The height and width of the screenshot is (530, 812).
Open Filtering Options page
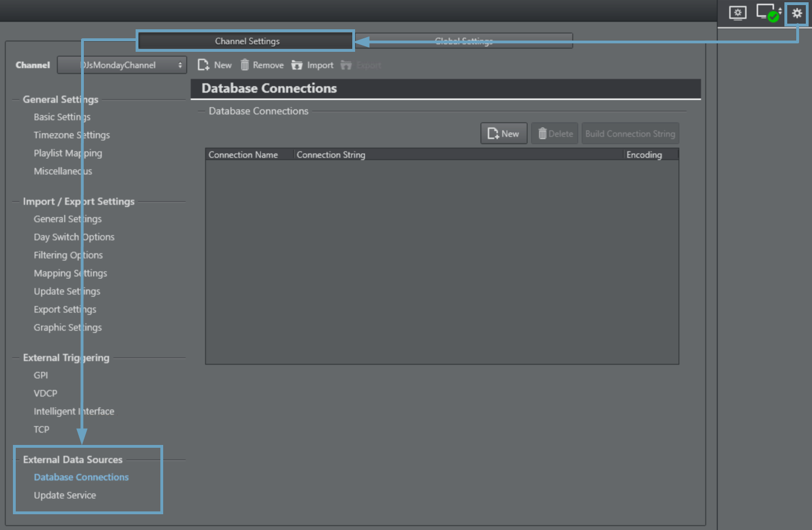(68, 255)
